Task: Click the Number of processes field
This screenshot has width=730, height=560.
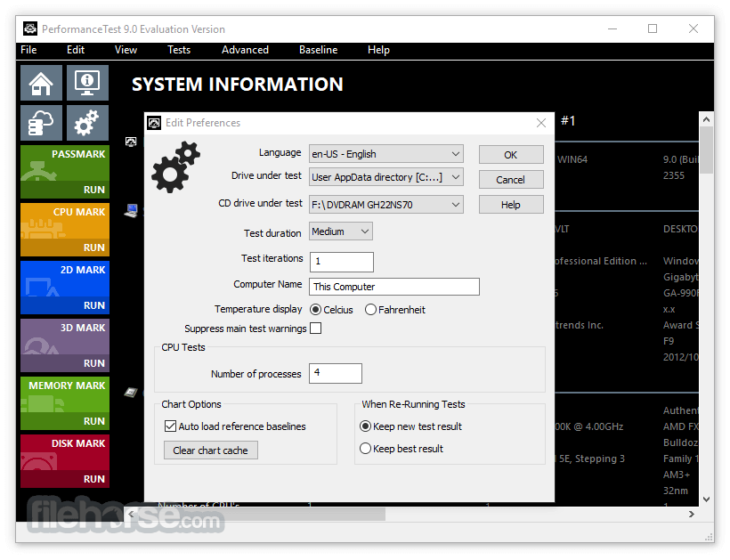Action: [336, 373]
